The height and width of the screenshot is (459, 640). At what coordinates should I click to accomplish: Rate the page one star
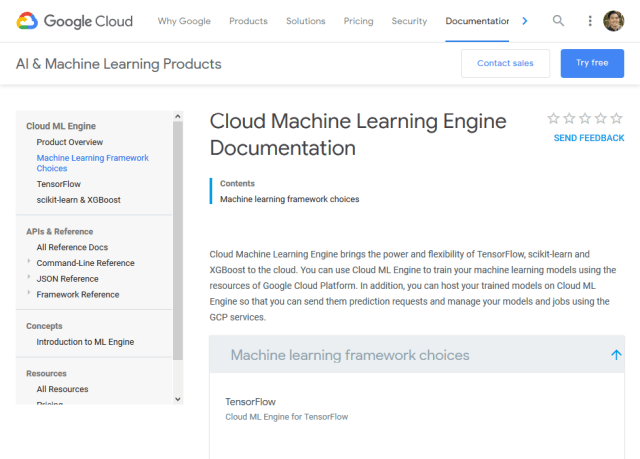point(553,118)
